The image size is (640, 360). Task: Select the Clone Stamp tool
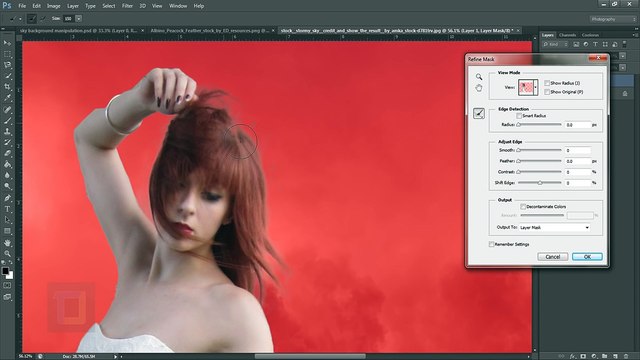7,131
